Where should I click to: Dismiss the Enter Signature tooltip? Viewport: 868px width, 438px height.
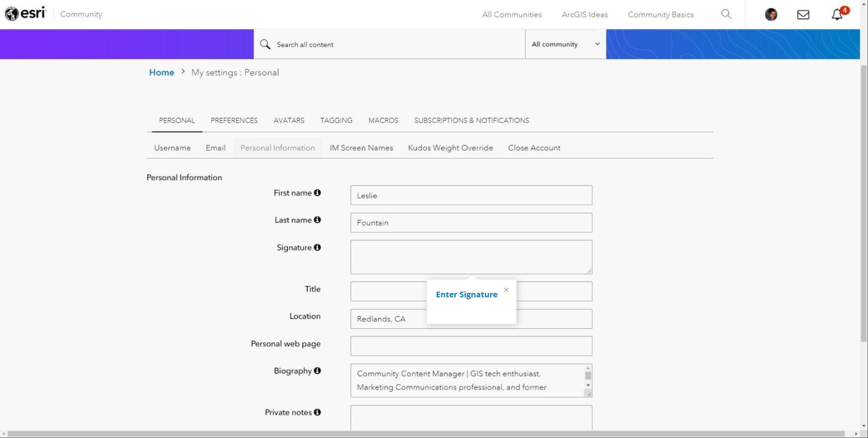(x=506, y=290)
